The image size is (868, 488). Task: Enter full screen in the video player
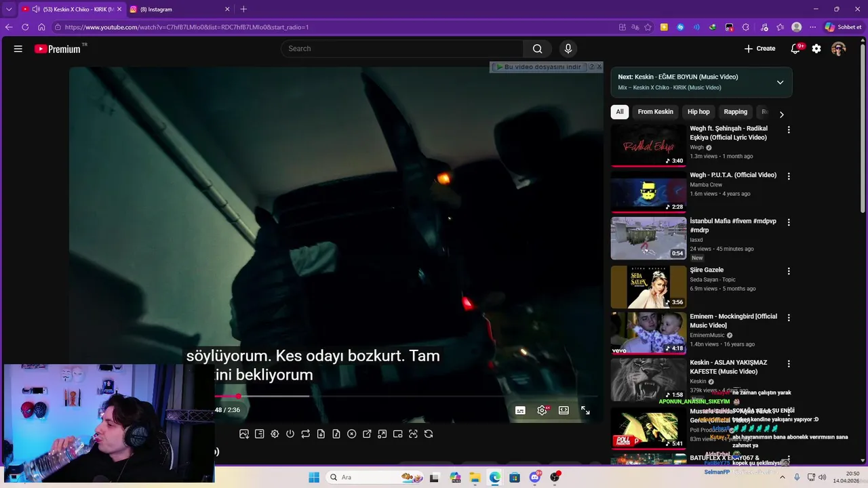[x=585, y=410]
